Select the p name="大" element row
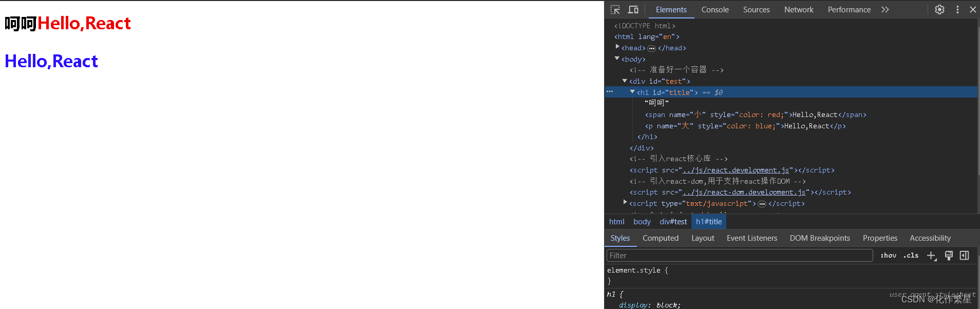This screenshot has width=980, height=309. [745, 126]
